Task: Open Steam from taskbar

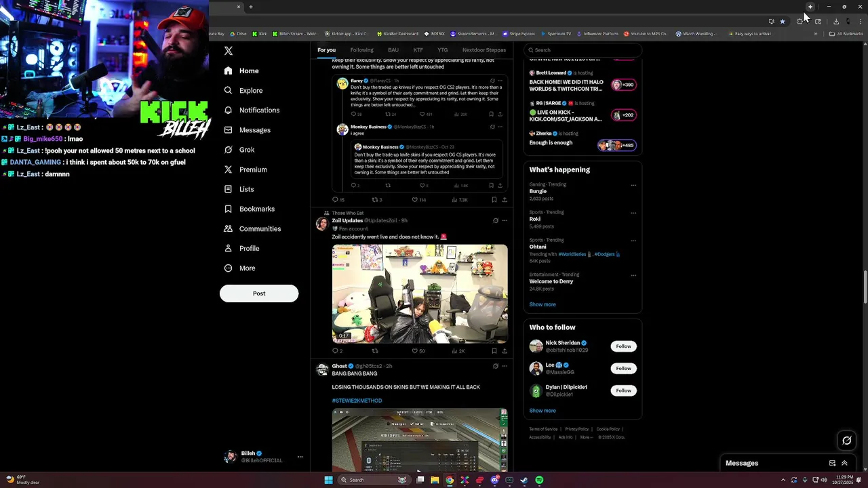Action: [x=524, y=480]
